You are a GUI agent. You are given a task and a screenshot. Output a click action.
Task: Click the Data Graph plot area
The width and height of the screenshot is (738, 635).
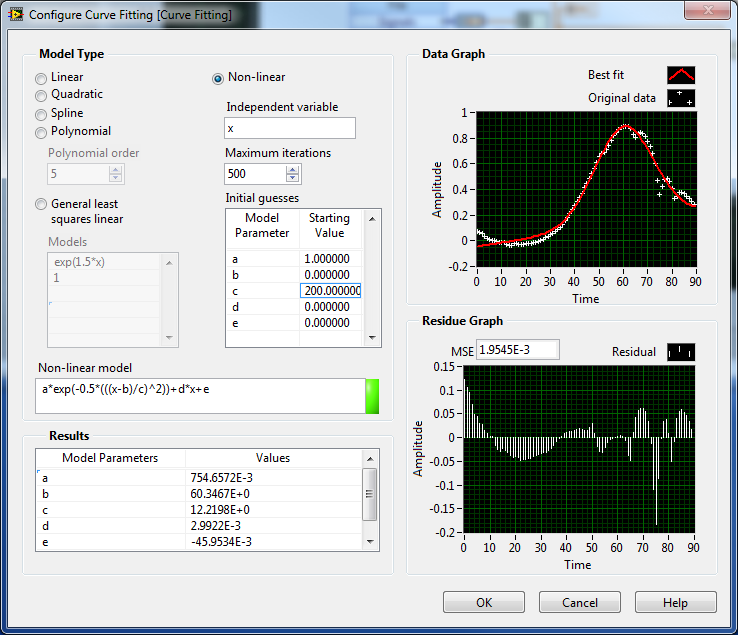pos(586,189)
